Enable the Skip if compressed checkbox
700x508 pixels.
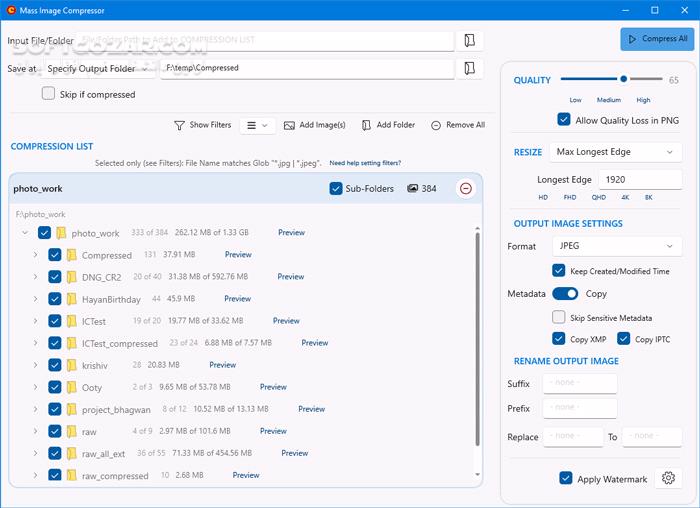[49, 94]
